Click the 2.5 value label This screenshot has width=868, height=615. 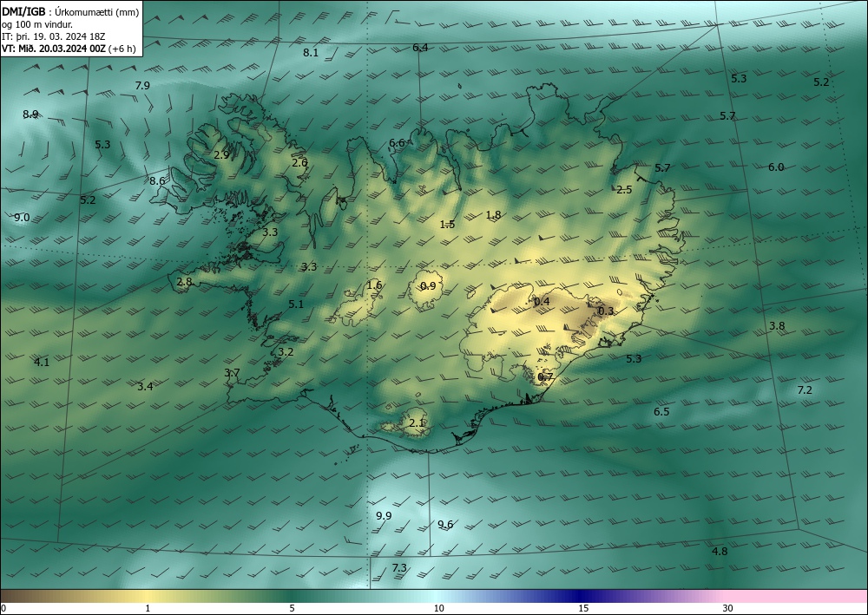624,190
